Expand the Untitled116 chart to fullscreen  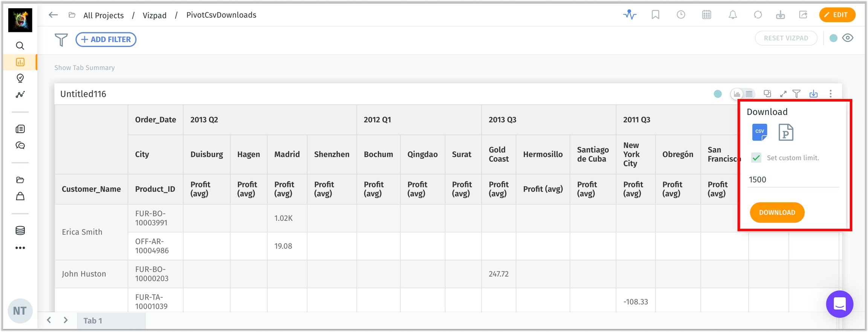tap(783, 94)
